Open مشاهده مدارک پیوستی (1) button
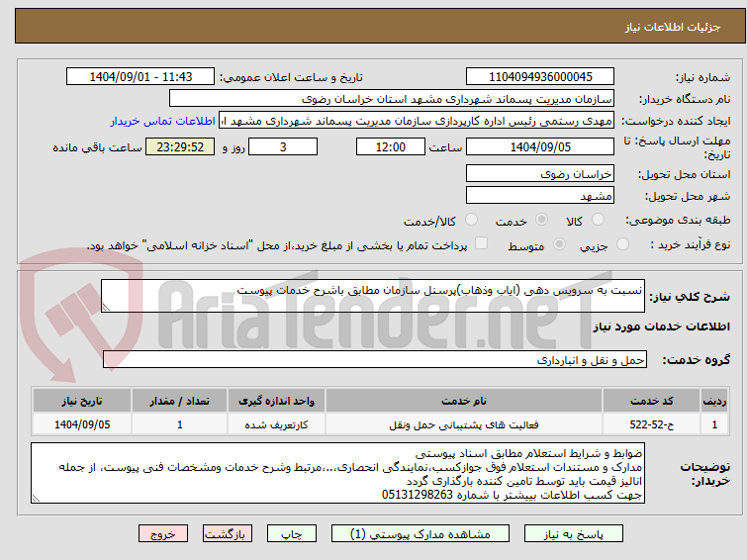This screenshot has height=560, width=747. point(420,534)
